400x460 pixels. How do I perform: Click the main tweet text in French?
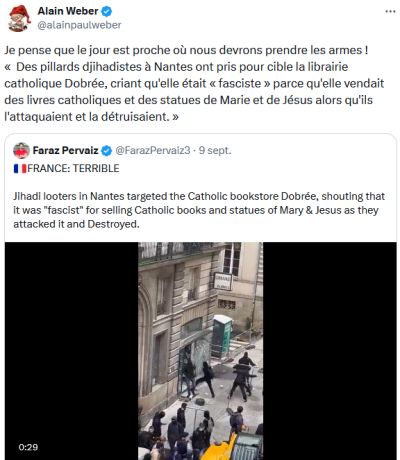[x=194, y=83]
